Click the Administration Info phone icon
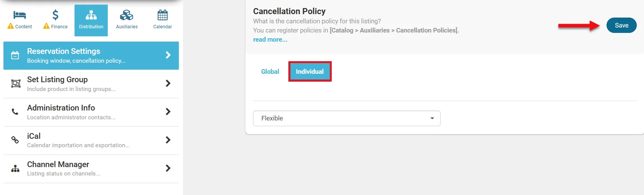The height and width of the screenshot is (195, 644). pos(15,112)
